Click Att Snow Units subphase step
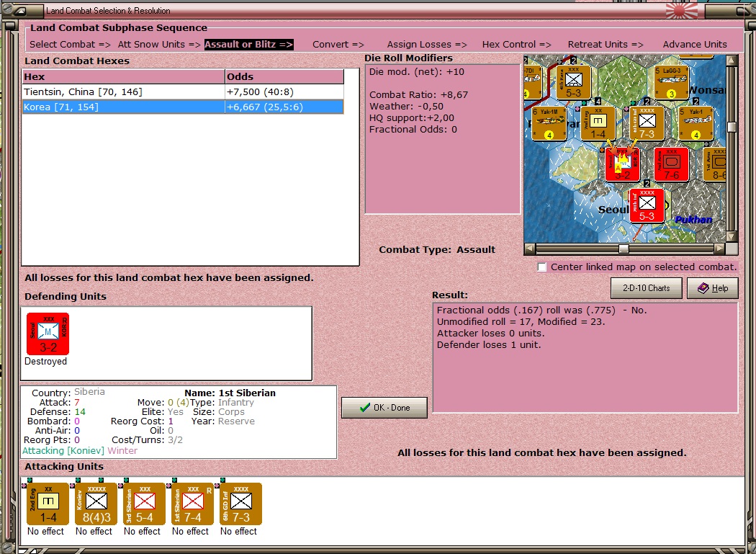Image resolution: width=756 pixels, height=554 pixels. coord(159,45)
